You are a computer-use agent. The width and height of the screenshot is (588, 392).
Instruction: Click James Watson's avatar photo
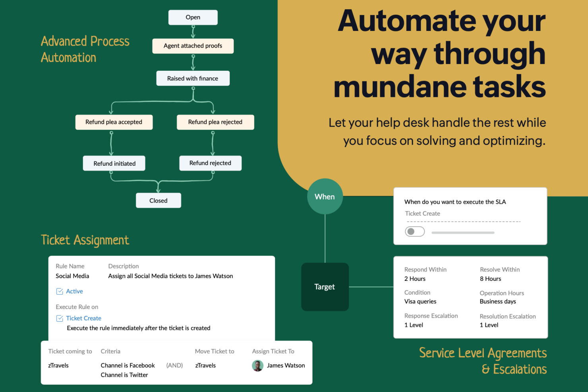click(257, 365)
